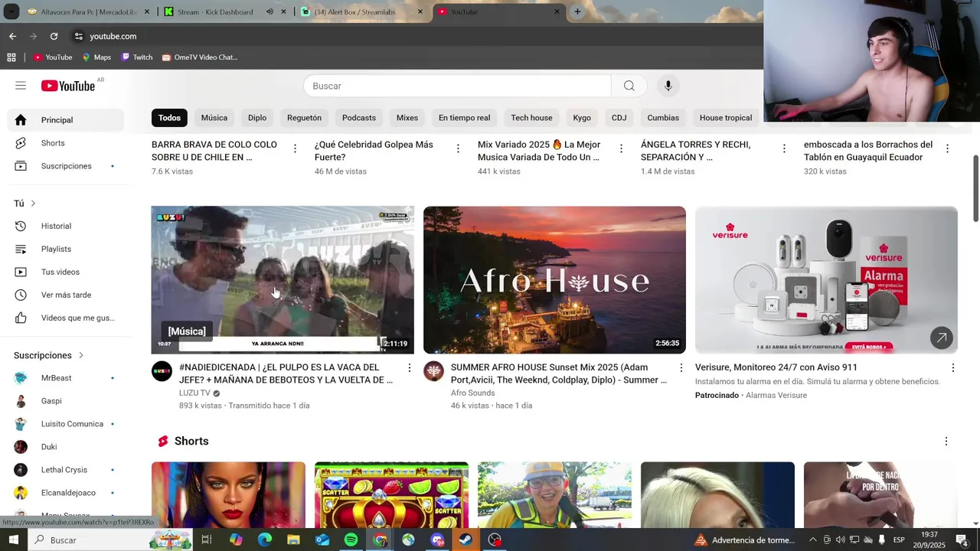Activate voice search microphone
Screen dimensions: 980x551
pyautogui.click(x=668, y=86)
